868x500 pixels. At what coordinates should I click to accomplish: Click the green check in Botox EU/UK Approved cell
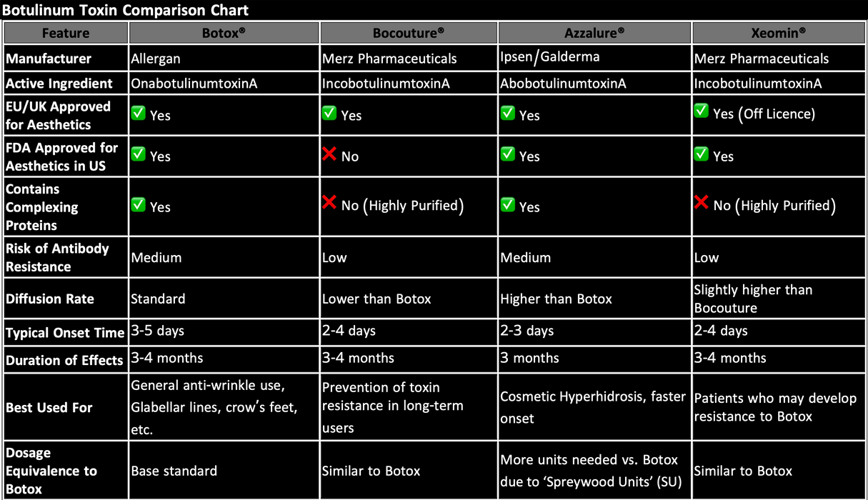(139, 114)
